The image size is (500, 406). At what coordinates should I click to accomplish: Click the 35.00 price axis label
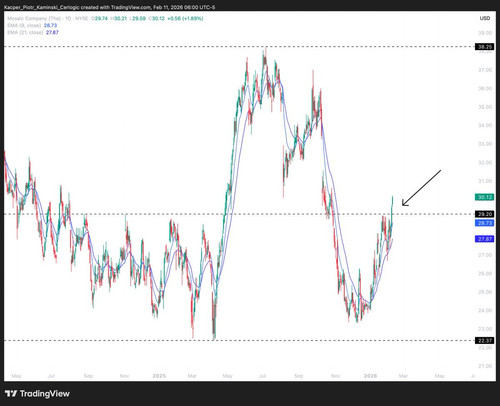[x=485, y=107]
